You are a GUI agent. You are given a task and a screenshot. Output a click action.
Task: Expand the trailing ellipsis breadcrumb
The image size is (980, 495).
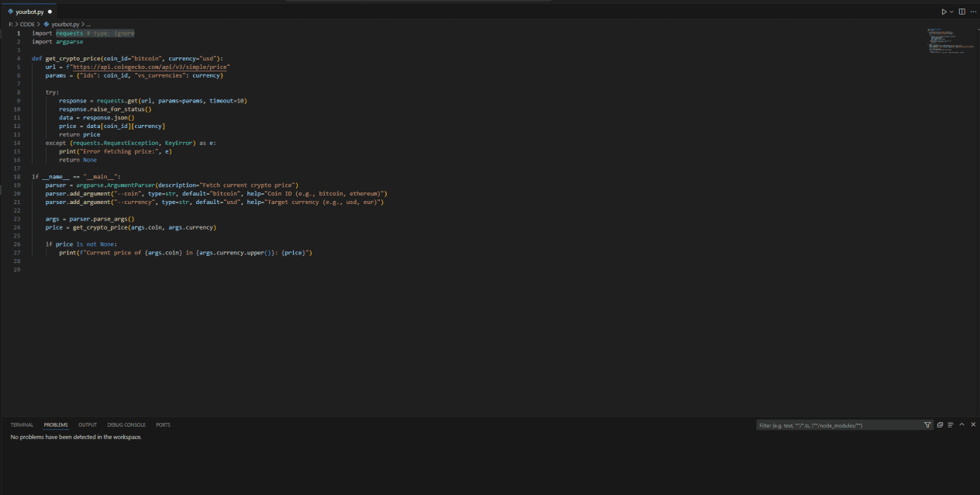click(89, 25)
